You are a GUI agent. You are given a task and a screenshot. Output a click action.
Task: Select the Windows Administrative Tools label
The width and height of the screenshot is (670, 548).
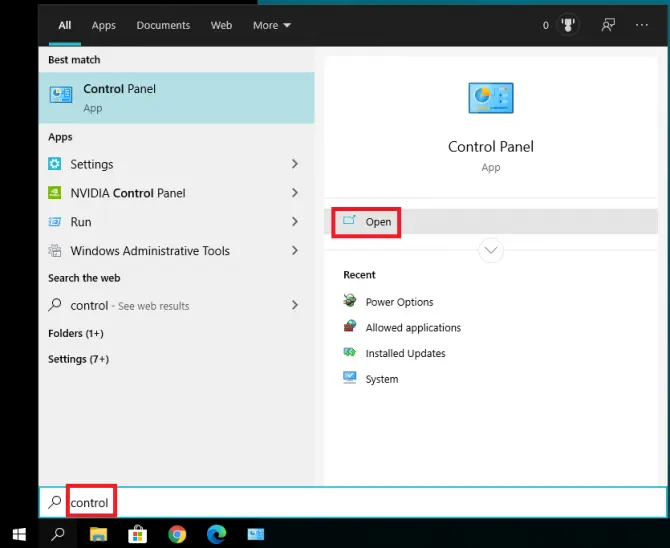coord(150,251)
